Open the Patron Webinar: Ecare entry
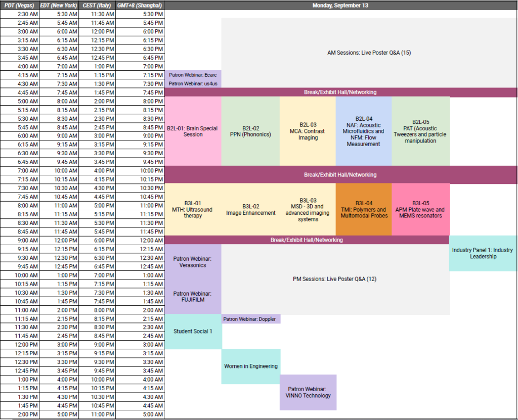The height and width of the screenshot is (420, 518). pyautogui.click(x=194, y=75)
